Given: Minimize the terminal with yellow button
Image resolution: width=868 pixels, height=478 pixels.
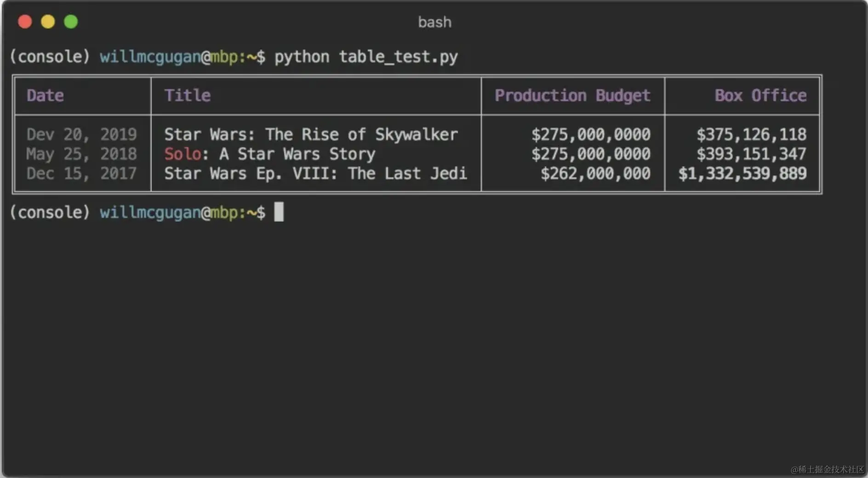Looking at the screenshot, I should coord(48,22).
